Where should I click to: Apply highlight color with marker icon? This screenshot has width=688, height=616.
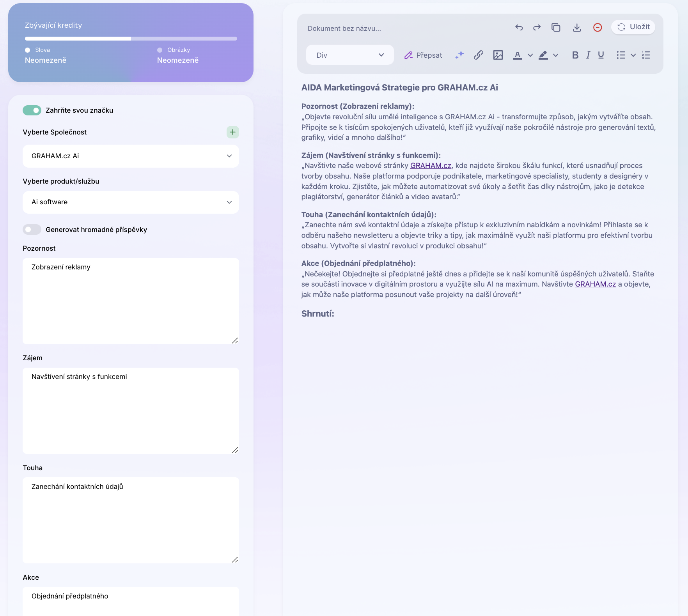[543, 55]
